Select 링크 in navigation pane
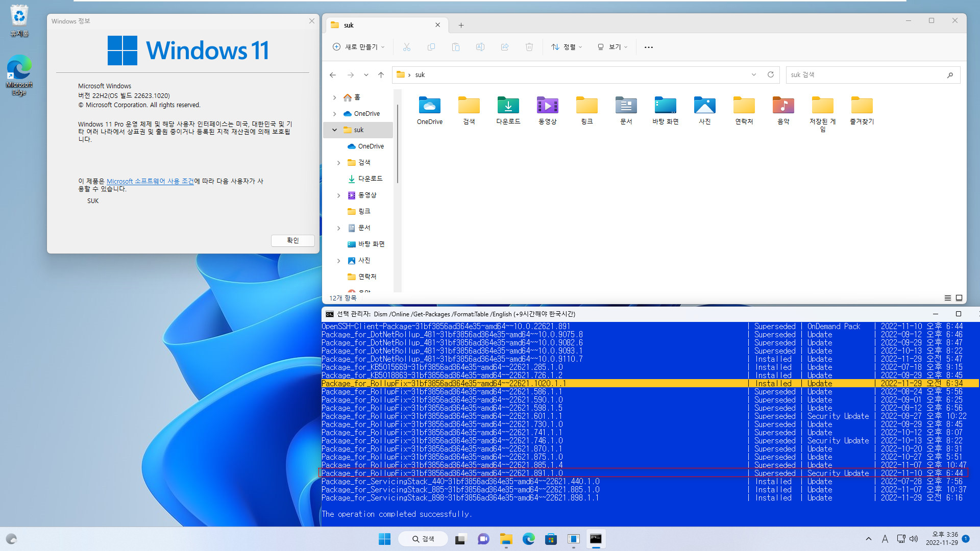This screenshot has height=551, width=980. coord(359,211)
